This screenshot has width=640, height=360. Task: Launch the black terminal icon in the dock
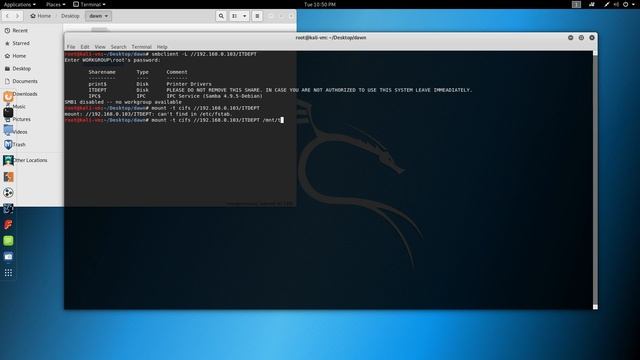[x=8, y=113]
